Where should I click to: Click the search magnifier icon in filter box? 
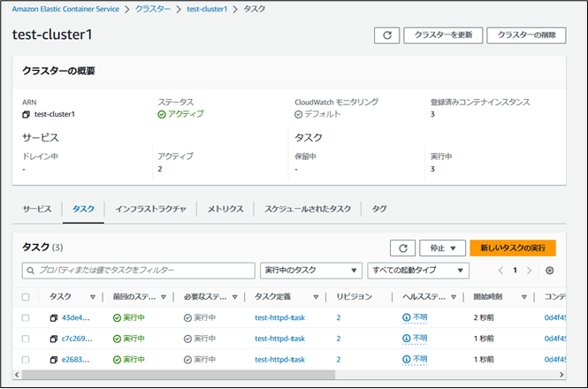(31, 271)
